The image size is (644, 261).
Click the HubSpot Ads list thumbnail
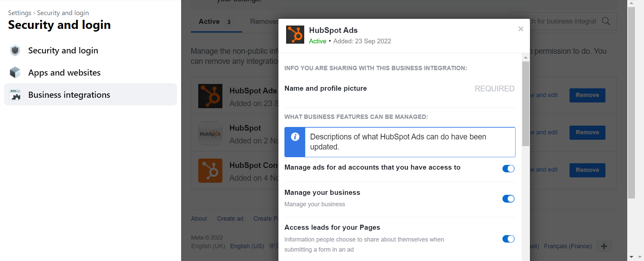[x=210, y=96]
